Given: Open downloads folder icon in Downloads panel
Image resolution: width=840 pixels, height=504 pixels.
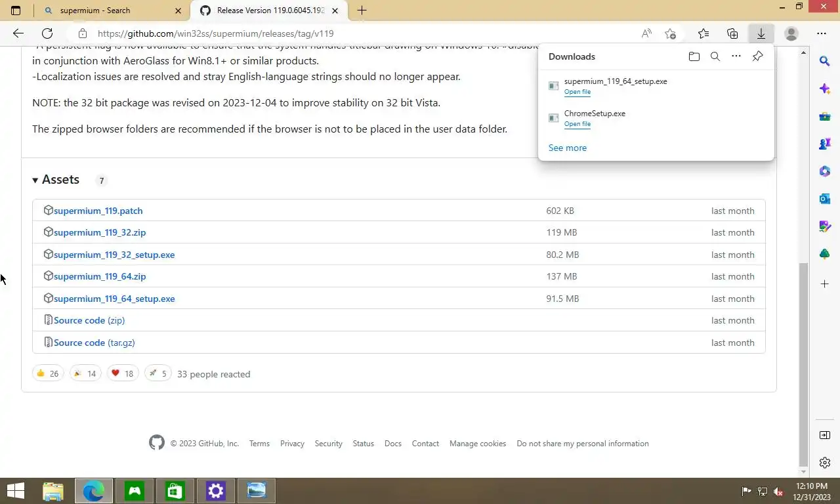Looking at the screenshot, I should click(694, 56).
